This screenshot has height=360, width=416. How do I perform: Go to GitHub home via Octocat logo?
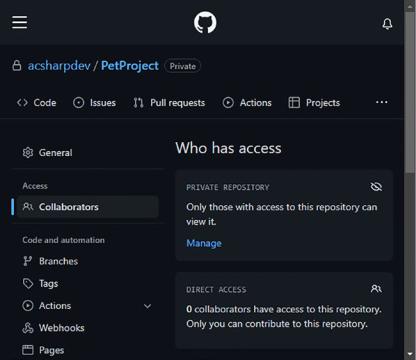coord(205,23)
